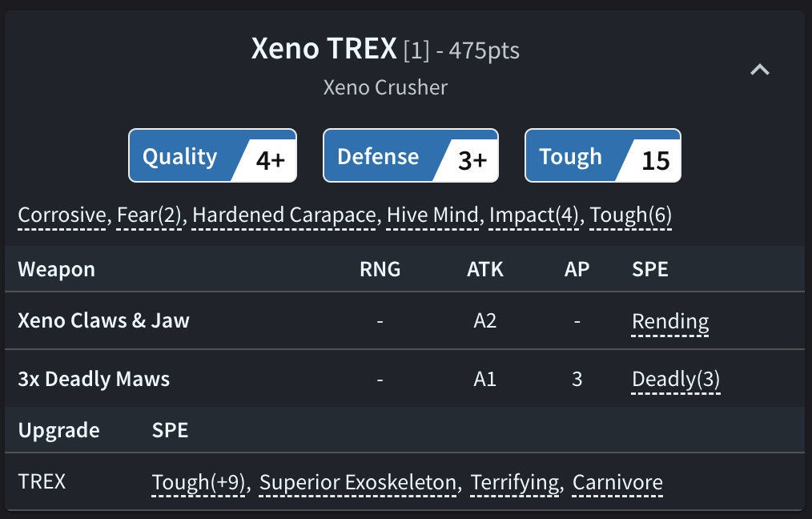Image resolution: width=812 pixels, height=519 pixels.
Task: Select the Xeno Claws & Jaw weapon row
Action: [103, 321]
